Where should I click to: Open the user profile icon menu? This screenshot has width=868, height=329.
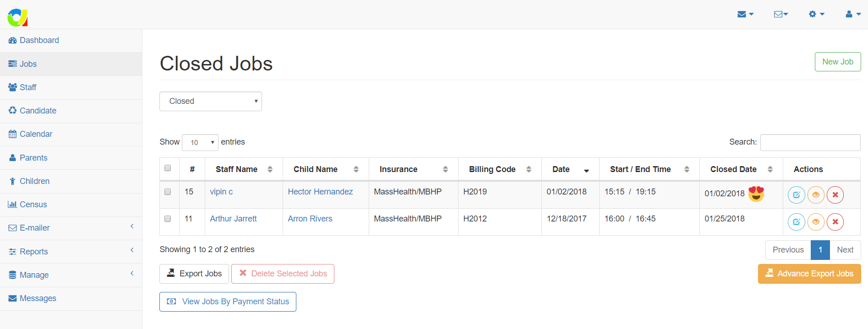pyautogui.click(x=852, y=14)
